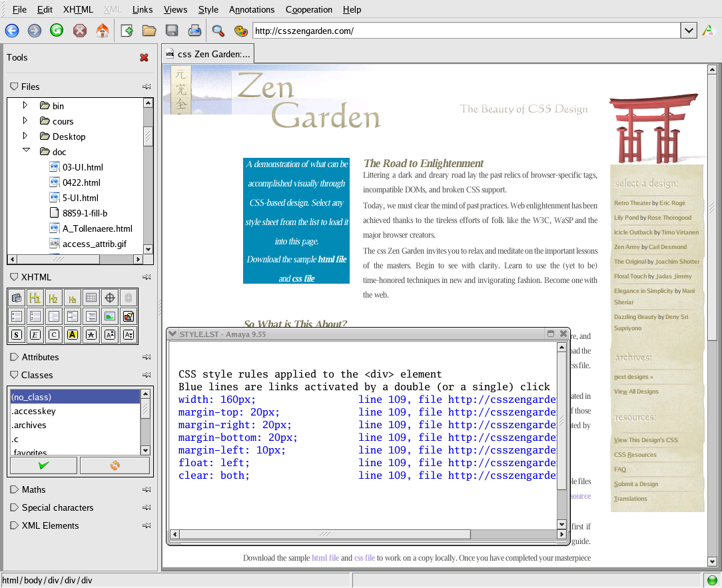This screenshot has width=722, height=588.
Task: Apply code style with the C icon
Action: [x=53, y=335]
